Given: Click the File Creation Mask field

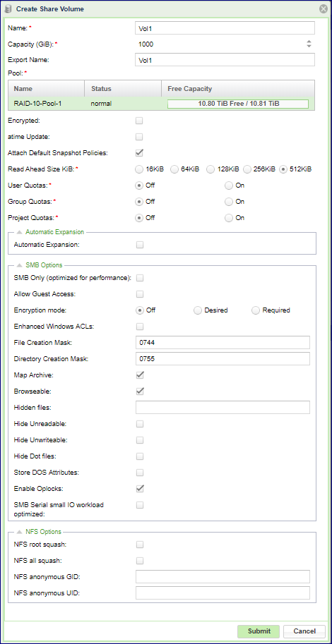Looking at the screenshot, I should [x=223, y=343].
